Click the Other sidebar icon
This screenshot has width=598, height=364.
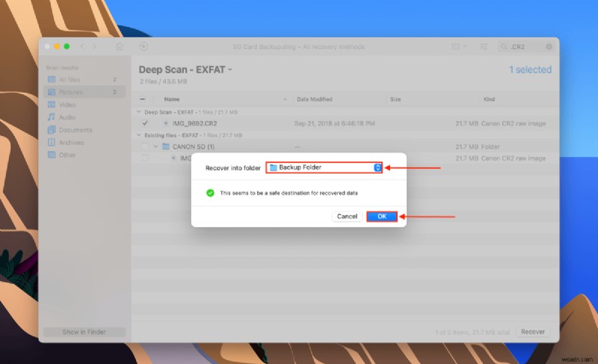[x=52, y=155]
